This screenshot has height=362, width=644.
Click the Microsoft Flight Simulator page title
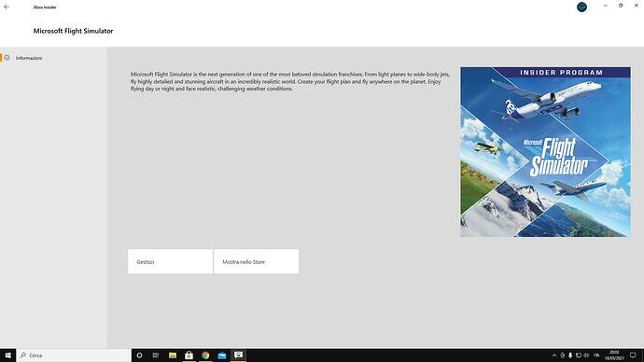click(73, 31)
